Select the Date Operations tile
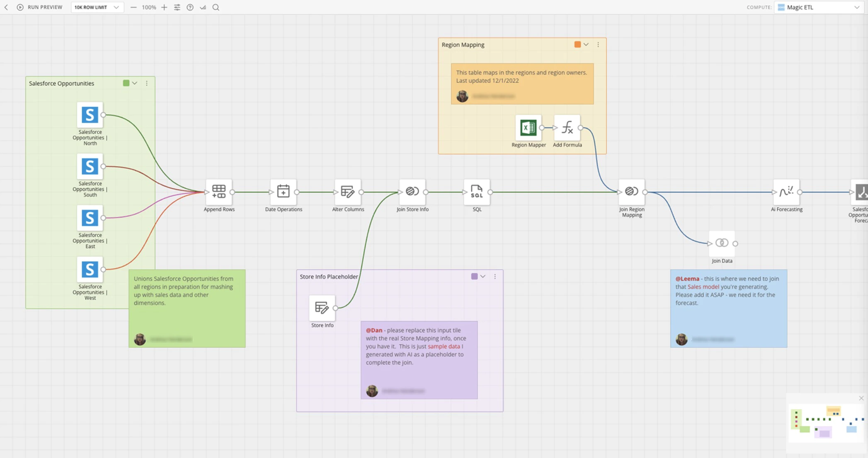Screen dimensions: 868x458 pos(284,192)
